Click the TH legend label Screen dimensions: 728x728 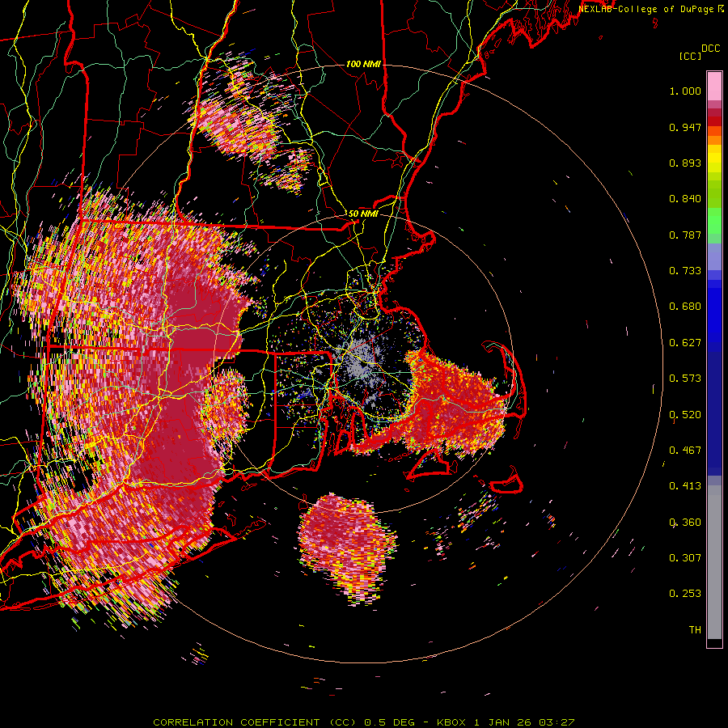click(695, 630)
